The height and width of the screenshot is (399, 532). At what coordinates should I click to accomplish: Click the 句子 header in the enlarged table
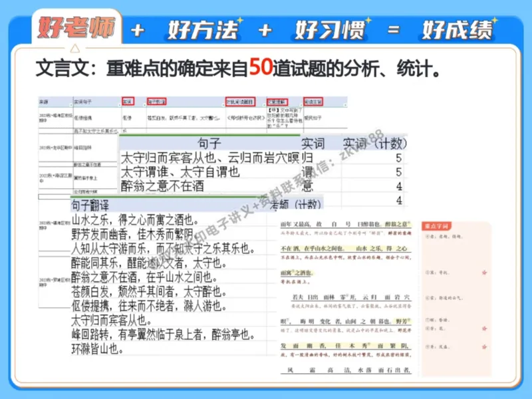(x=209, y=143)
